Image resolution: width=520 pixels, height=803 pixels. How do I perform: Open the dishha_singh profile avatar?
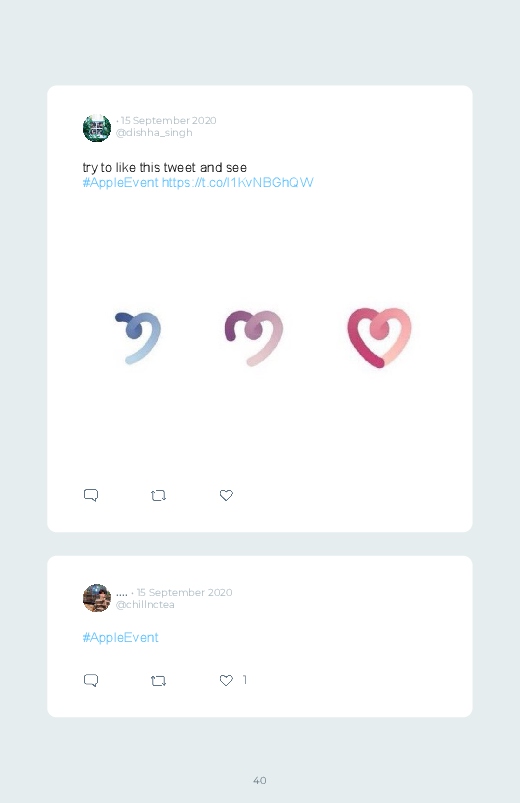[x=97, y=128]
